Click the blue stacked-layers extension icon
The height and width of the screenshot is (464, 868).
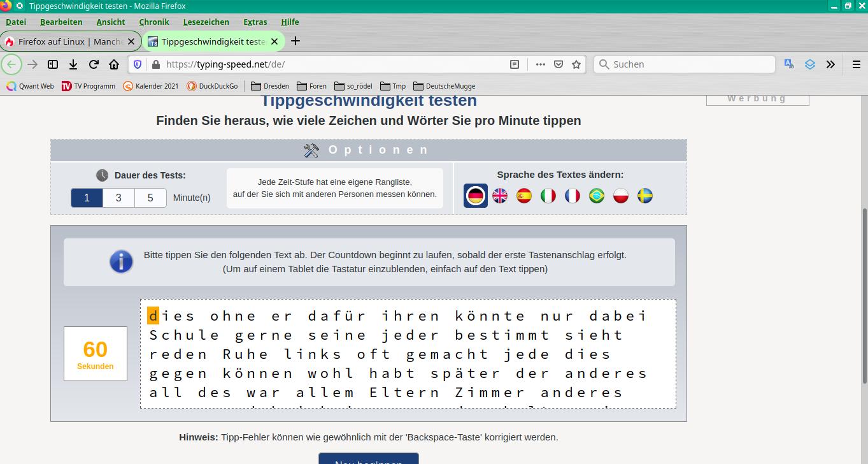(x=810, y=64)
